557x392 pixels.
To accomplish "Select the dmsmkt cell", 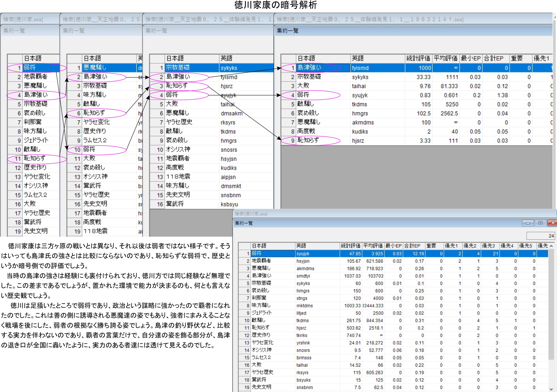I will [x=246, y=186].
